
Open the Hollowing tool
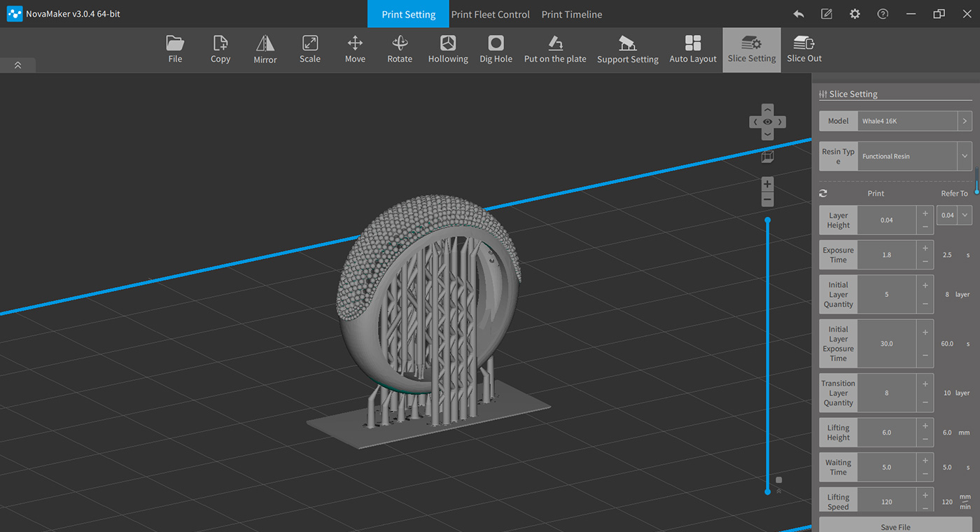coord(448,50)
